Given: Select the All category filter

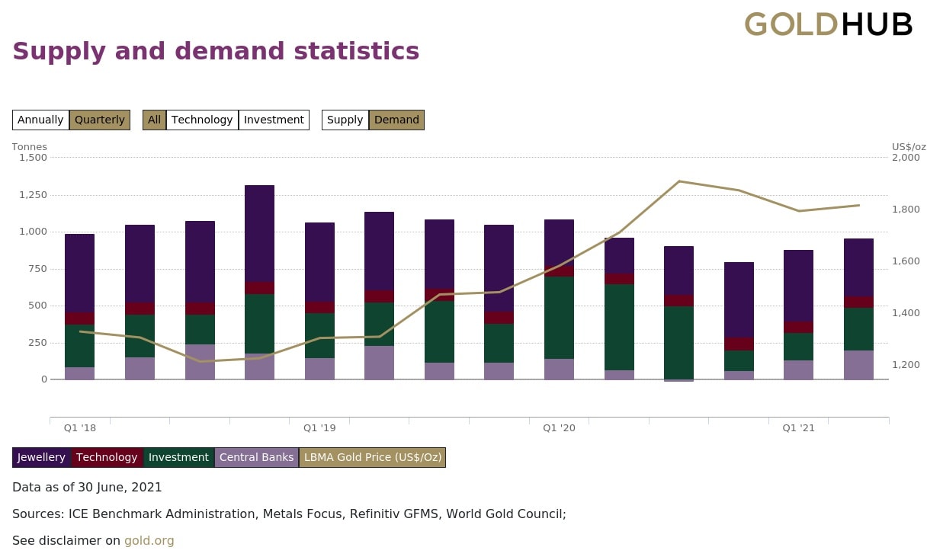Looking at the screenshot, I should click(x=154, y=120).
